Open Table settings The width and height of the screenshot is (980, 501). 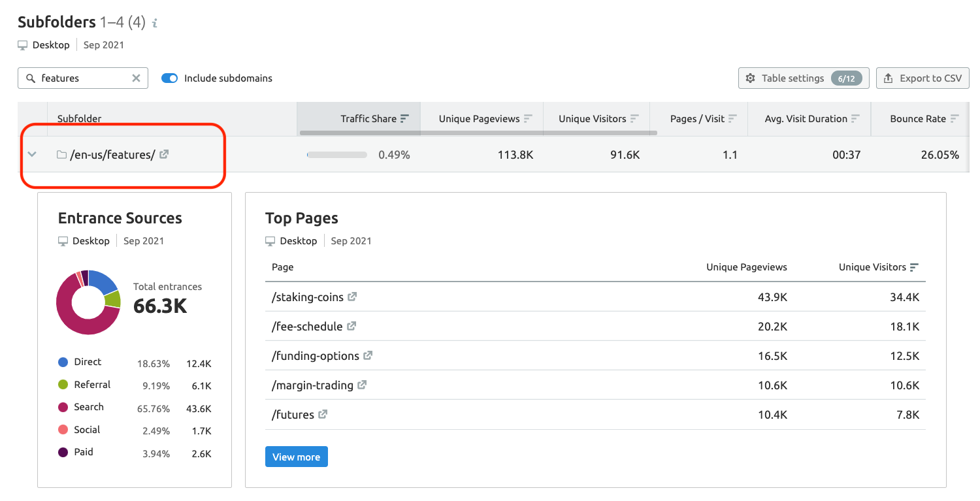[x=804, y=78]
